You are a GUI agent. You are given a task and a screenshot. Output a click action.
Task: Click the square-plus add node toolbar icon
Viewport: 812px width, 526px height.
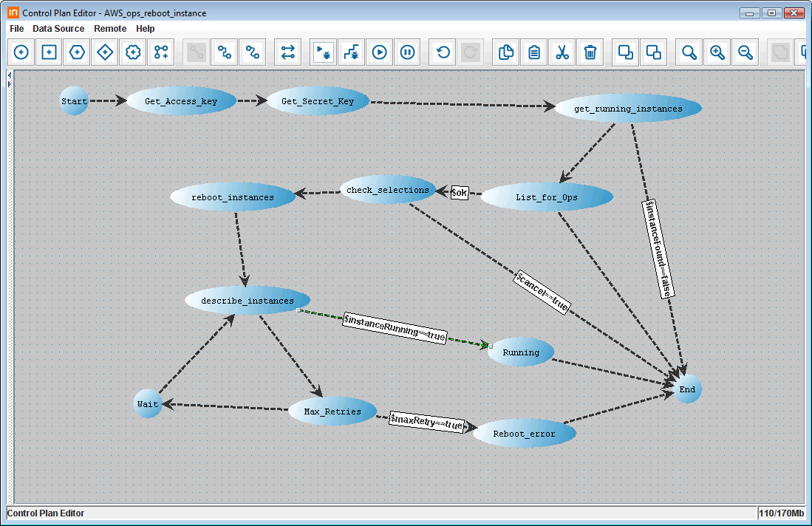(50, 52)
